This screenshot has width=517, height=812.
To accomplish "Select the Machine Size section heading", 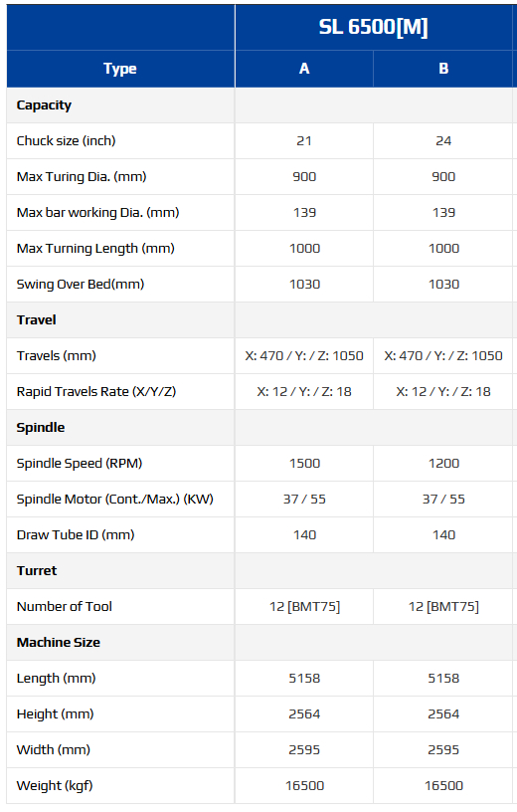I will 59,642.
